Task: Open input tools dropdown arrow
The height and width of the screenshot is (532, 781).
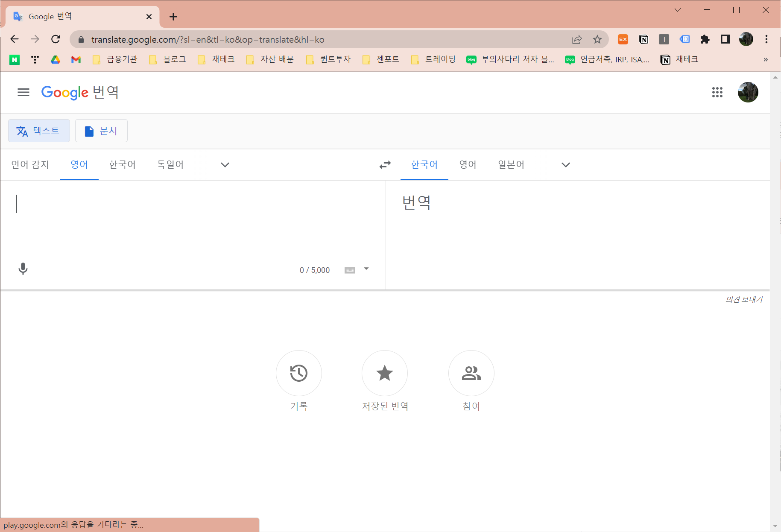Action: [x=366, y=269]
